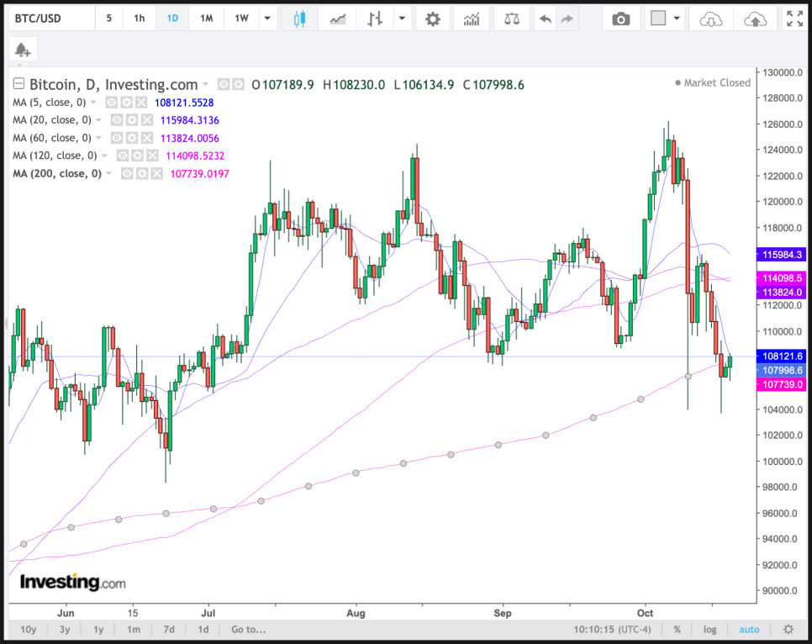
Task: Switch to 5 minute interval
Action: point(108,18)
